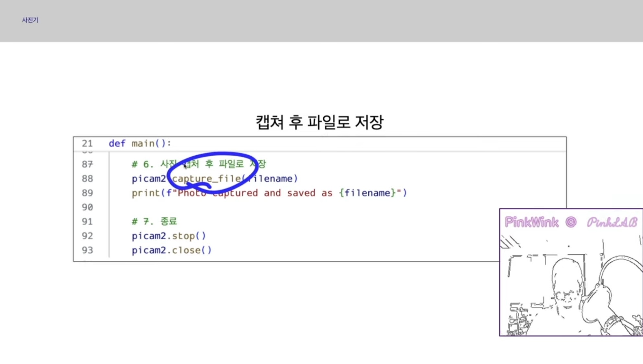Click line number 21 in the gutter
The width and height of the screenshot is (643, 364).
click(87, 143)
